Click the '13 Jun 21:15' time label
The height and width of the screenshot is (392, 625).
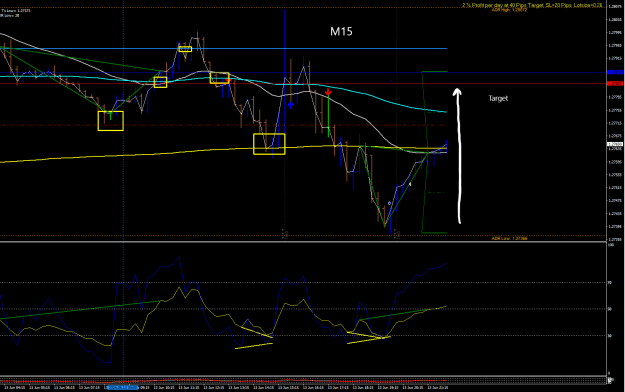pyautogui.click(x=437, y=387)
